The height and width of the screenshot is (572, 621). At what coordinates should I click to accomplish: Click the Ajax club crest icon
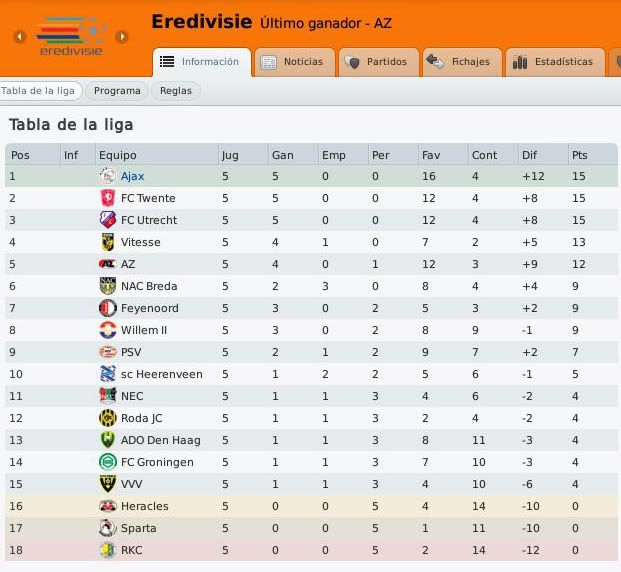point(108,176)
